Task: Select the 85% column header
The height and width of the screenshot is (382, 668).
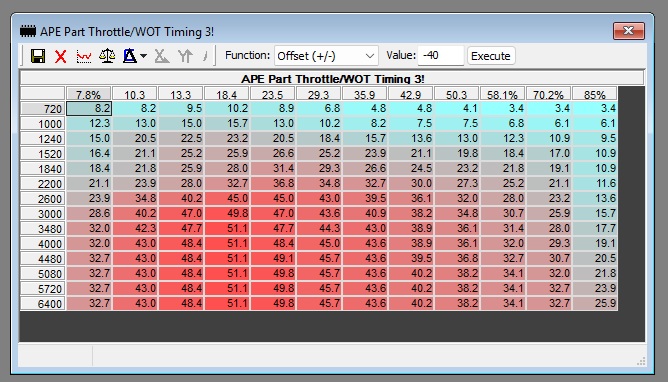Action: (595, 94)
